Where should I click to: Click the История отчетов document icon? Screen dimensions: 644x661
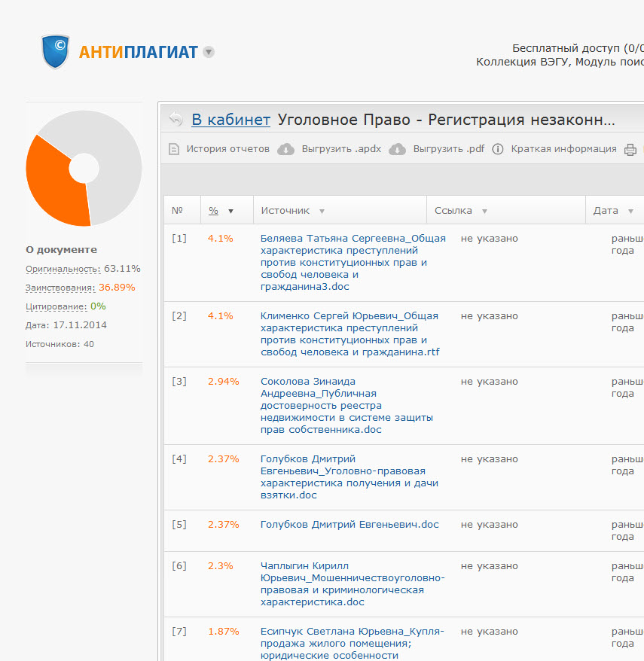(x=174, y=149)
